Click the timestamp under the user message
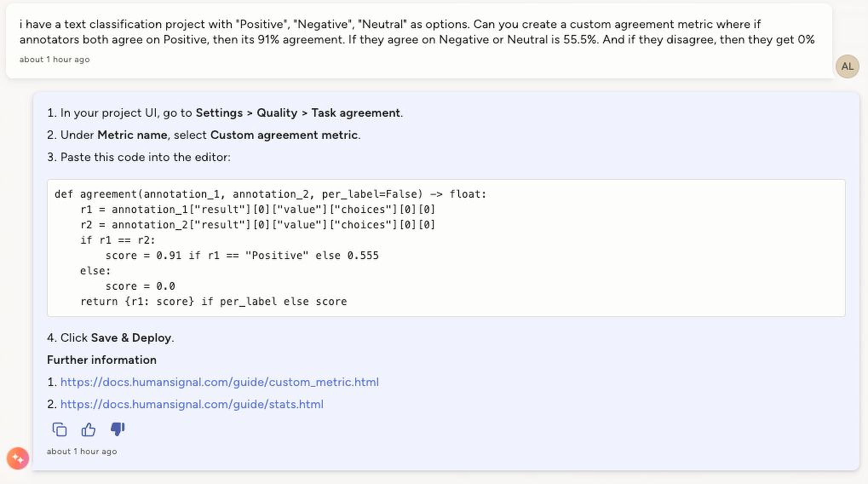 pyautogui.click(x=55, y=59)
